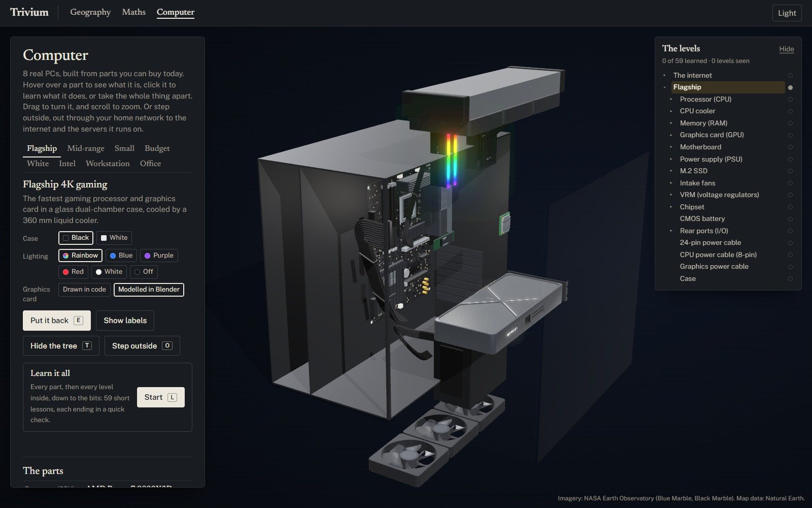The image size is (812, 508).
Task: Select Black case color
Action: (x=76, y=238)
